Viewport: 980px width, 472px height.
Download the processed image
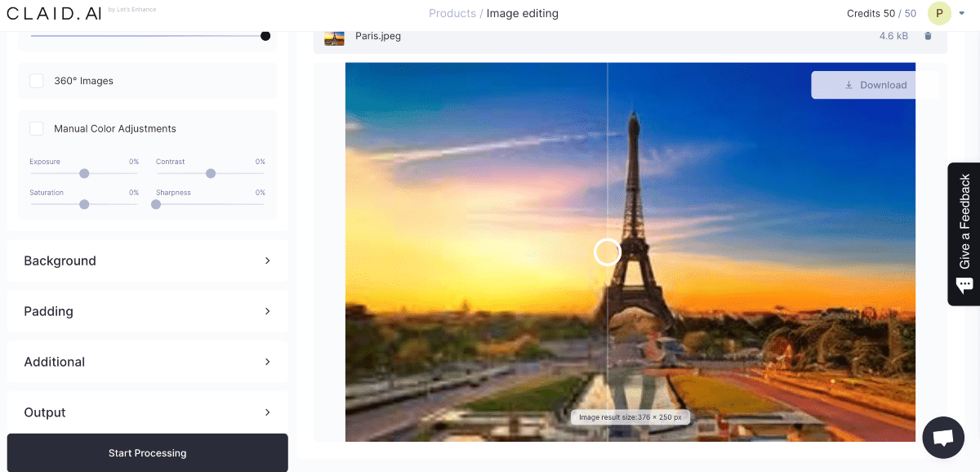click(x=875, y=85)
